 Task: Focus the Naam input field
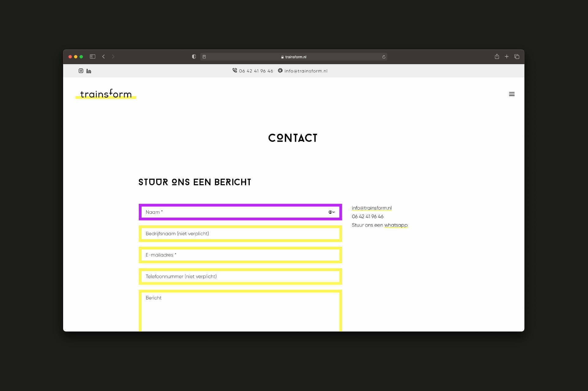pos(240,212)
